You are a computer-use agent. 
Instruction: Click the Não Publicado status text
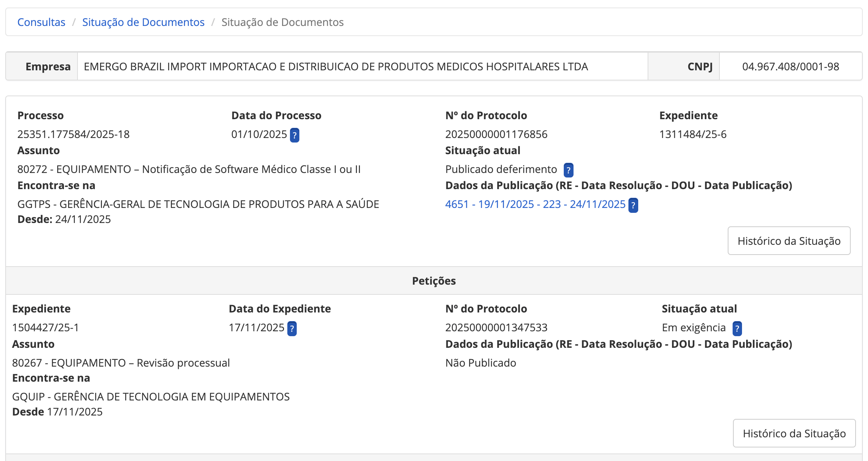[481, 363]
